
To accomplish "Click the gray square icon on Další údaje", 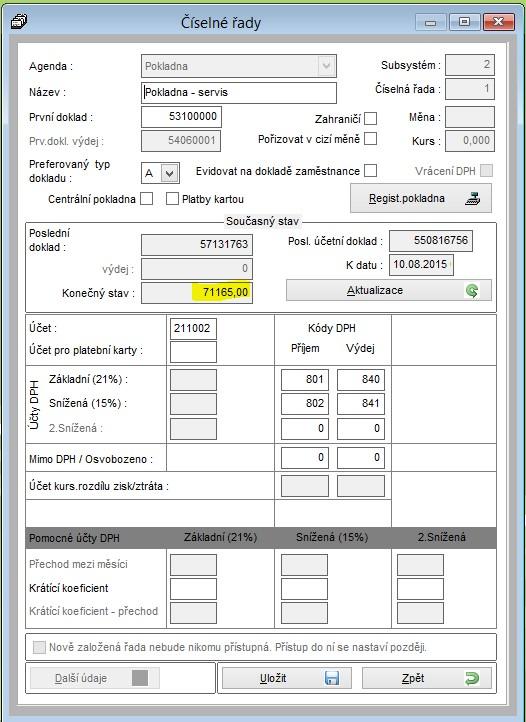I will [140, 678].
